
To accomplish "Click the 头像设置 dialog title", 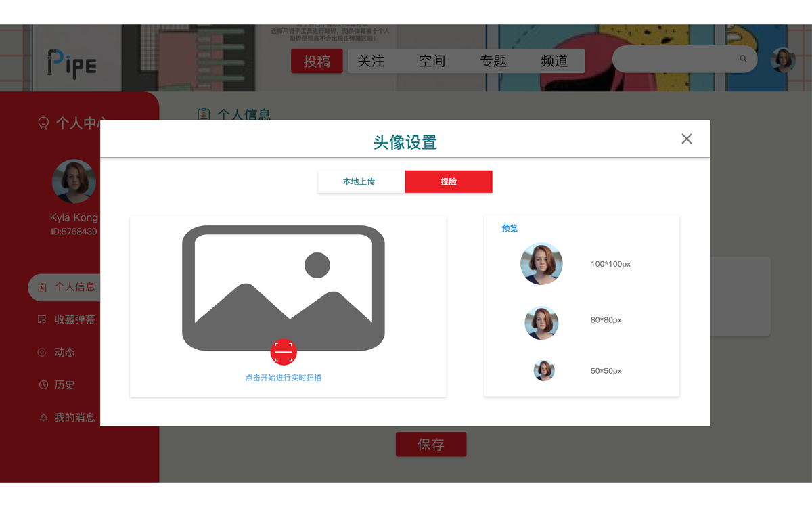I will (x=405, y=142).
